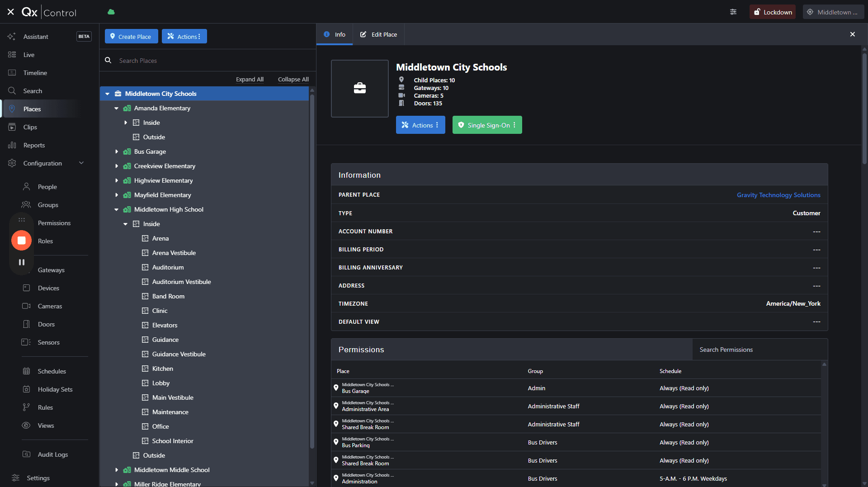Expand the Bus Garage tree node
The image size is (868, 487).
[116, 151]
